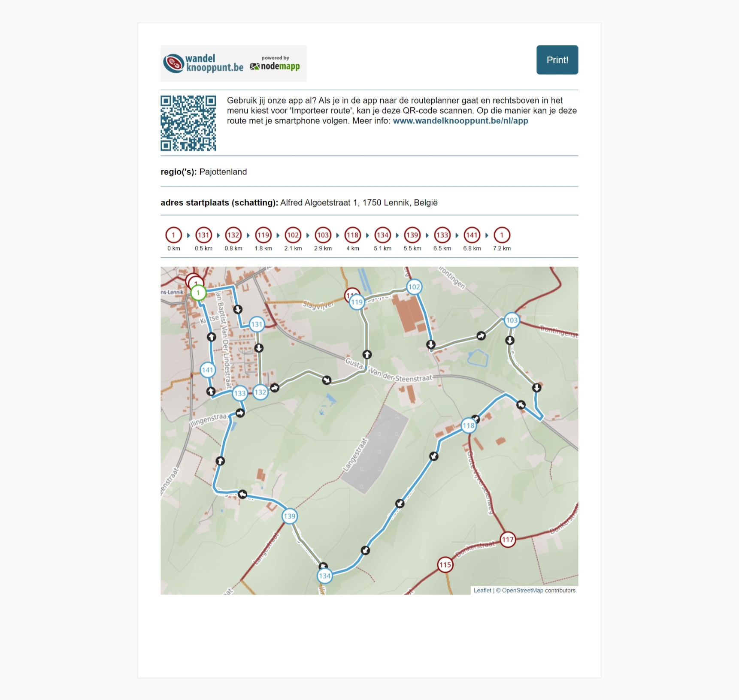
Task: Click the Slagvijver street label on map
Action: coord(318,305)
